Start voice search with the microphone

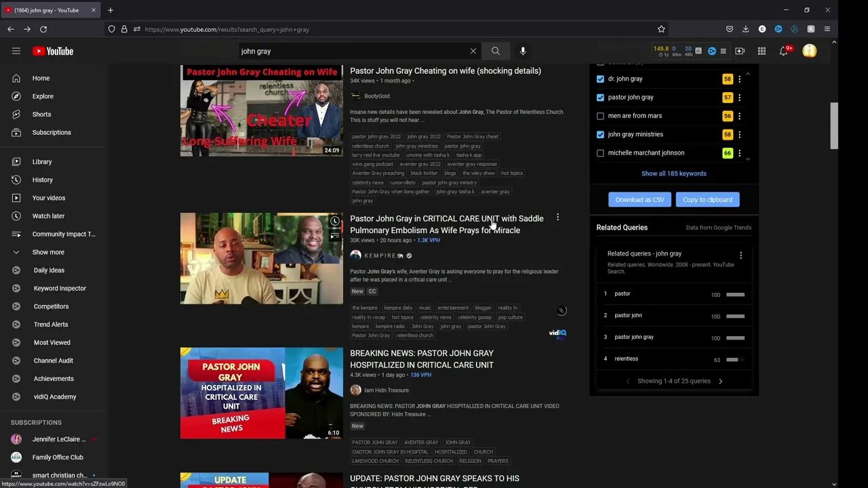click(523, 51)
